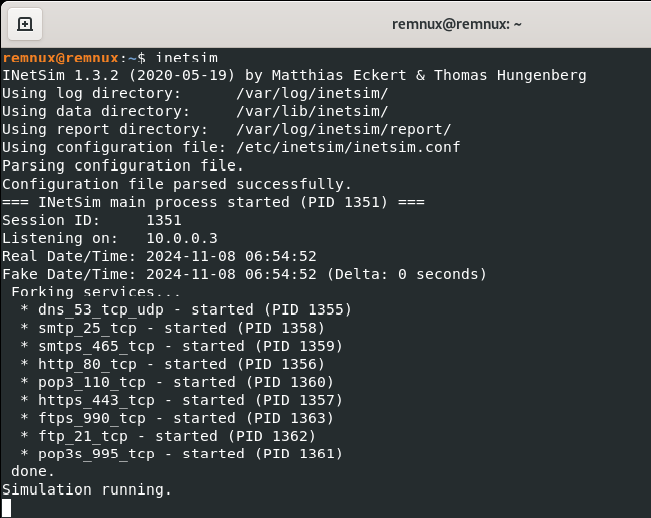Click the pop3s_995_tcp service entry
Viewport: 651px width, 518px height.
point(181,454)
